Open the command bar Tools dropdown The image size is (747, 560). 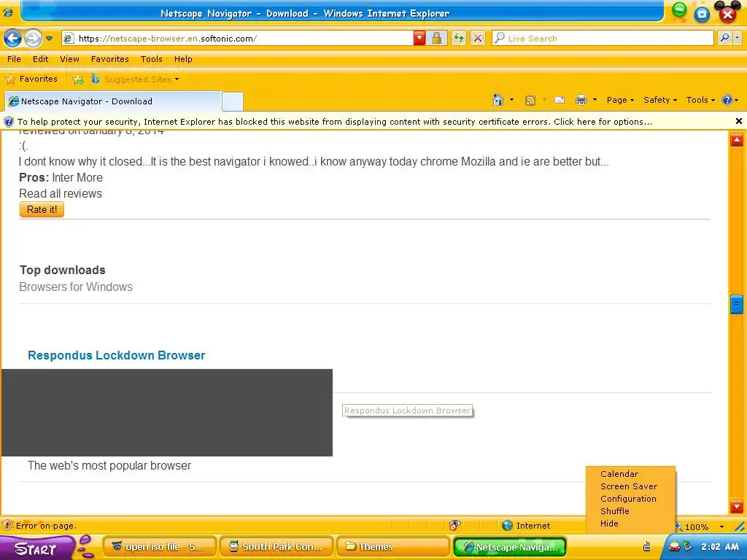(x=700, y=100)
